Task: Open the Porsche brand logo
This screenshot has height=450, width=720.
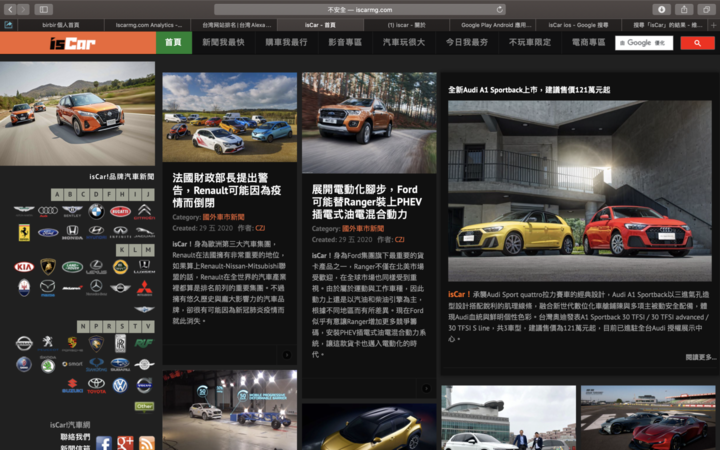Action: (72, 343)
